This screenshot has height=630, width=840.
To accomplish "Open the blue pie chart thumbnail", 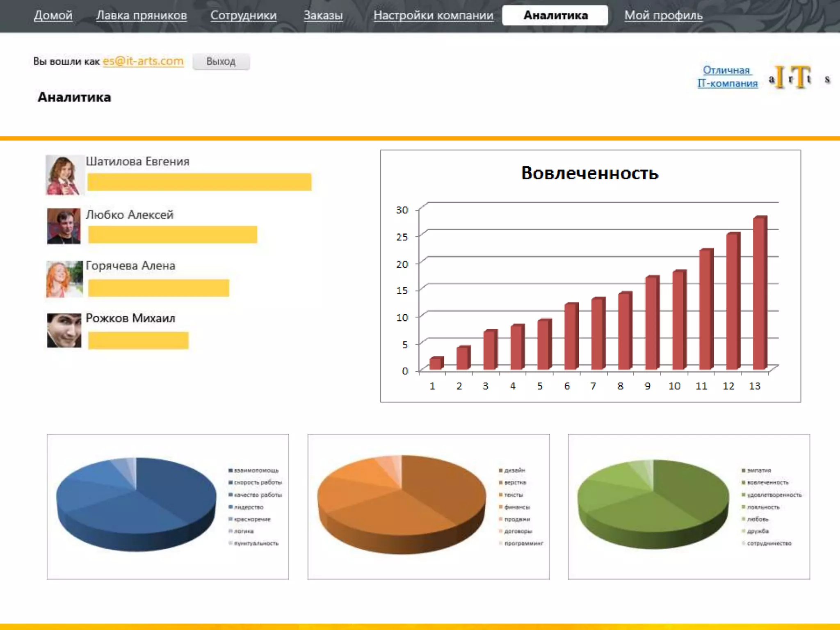I will coord(167,507).
